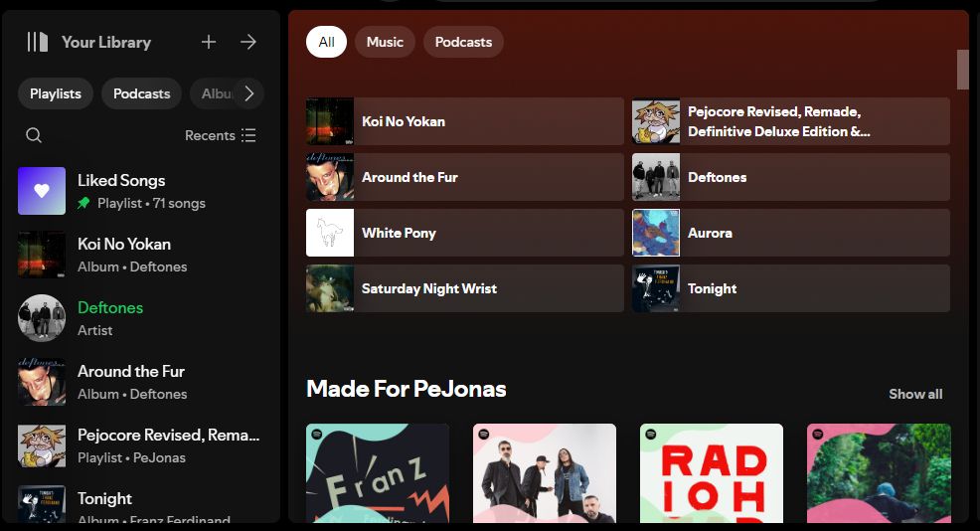Click the Liked Songs heart cover
This screenshot has height=531, width=980.
tap(42, 191)
